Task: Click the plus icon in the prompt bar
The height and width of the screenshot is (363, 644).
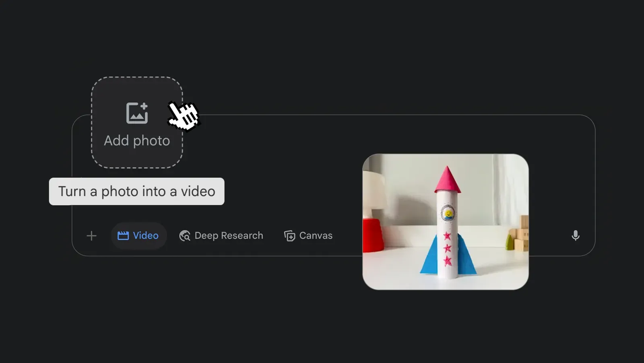Action: tap(91, 236)
